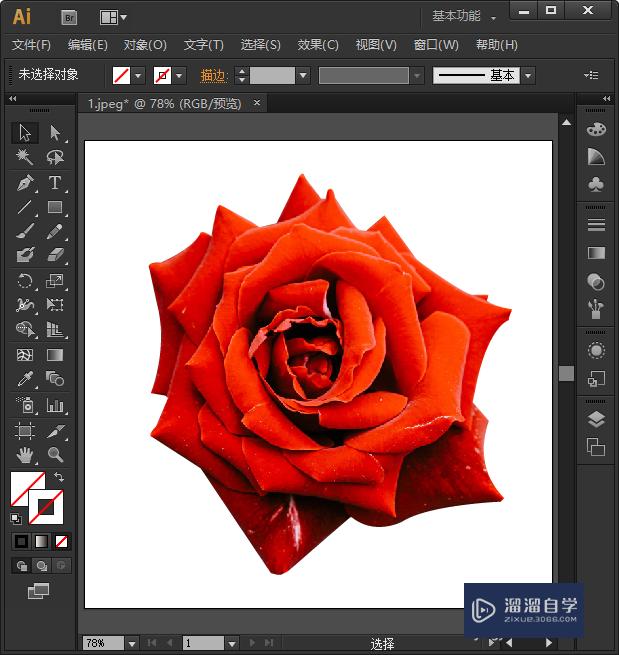Set paint mode to Color
Viewport: 619px width, 655px height.
(21, 541)
